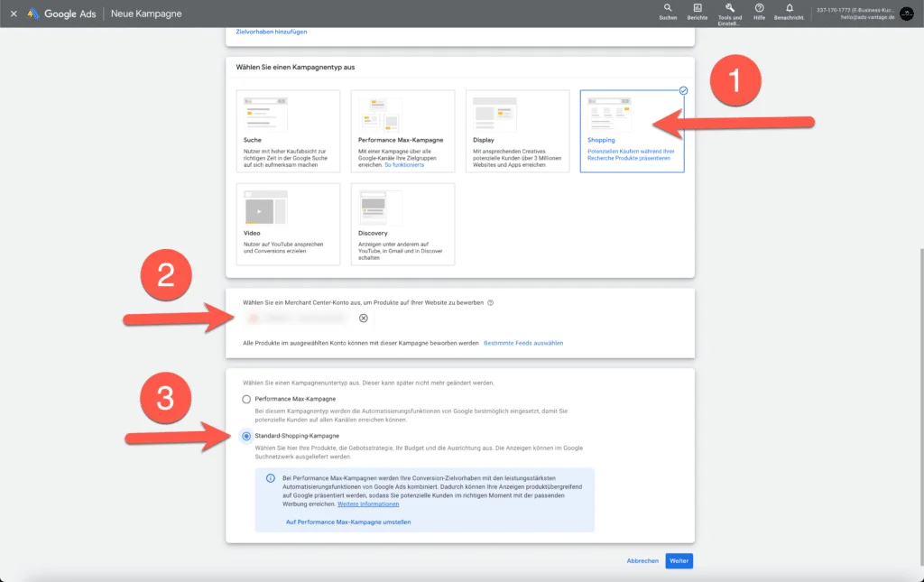924x582 pixels.
Task: Clear the selected Merchant Center account
Action: point(364,319)
